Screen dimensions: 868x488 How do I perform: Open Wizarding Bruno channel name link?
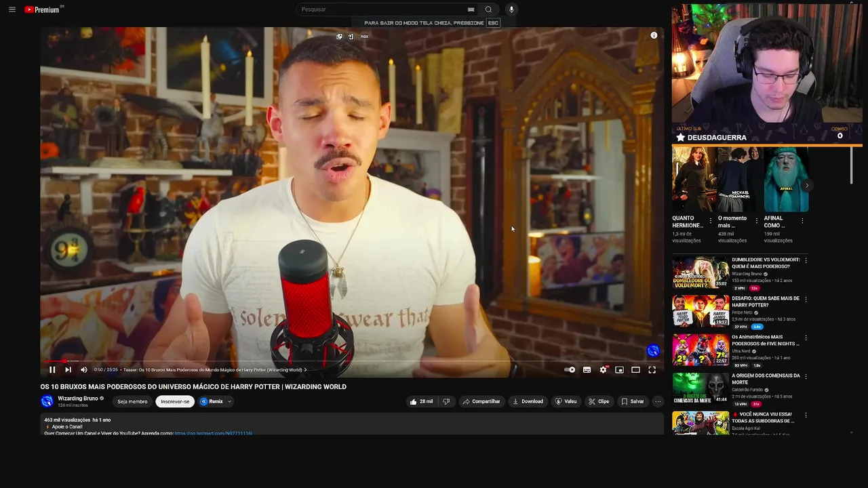[x=77, y=399]
